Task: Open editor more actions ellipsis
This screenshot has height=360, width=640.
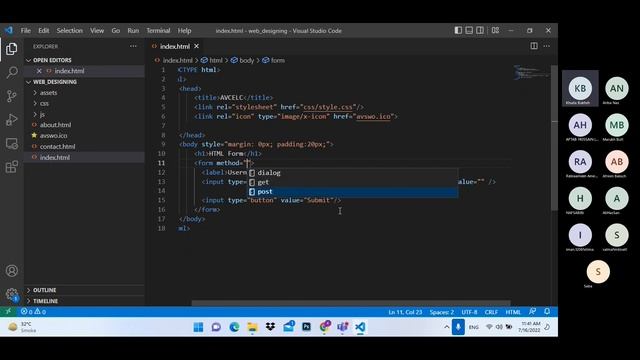Action: (547, 46)
